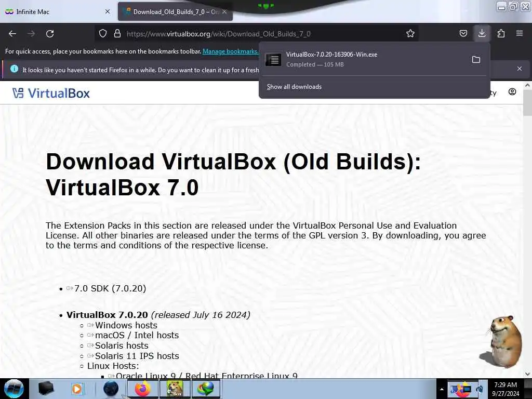The height and width of the screenshot is (399, 532).
Task: Open the Extensions puzzle icon
Action: [501, 33]
